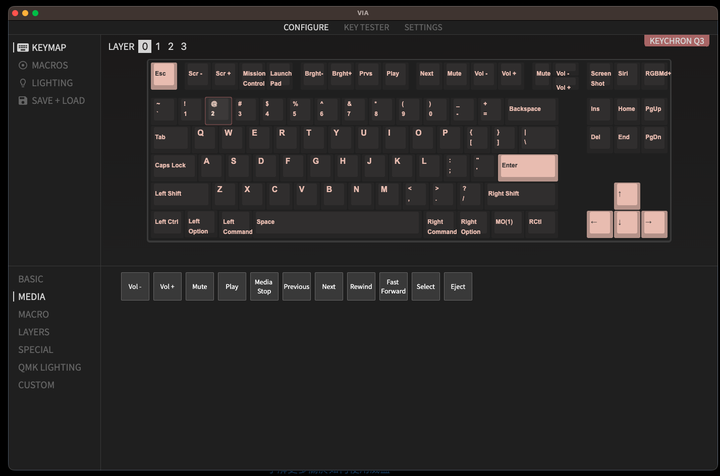Open the LAYERS keycode category
720x476 pixels.
click(34, 332)
